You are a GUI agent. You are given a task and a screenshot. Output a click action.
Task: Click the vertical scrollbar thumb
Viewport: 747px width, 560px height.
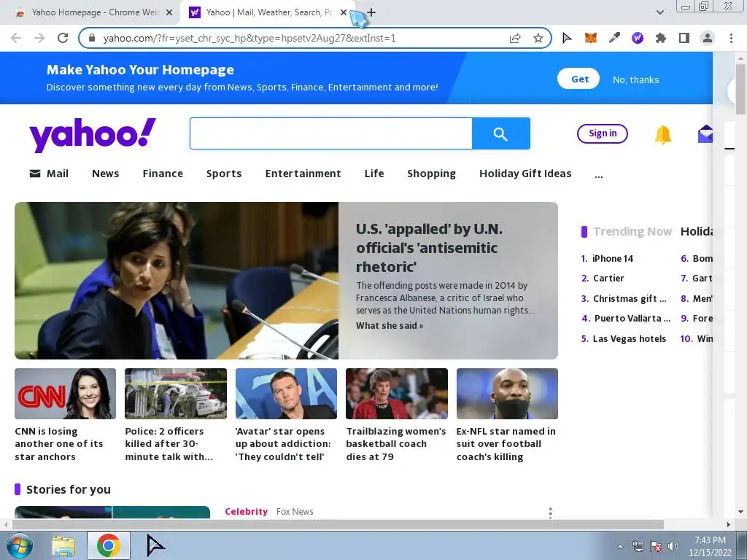point(740,89)
